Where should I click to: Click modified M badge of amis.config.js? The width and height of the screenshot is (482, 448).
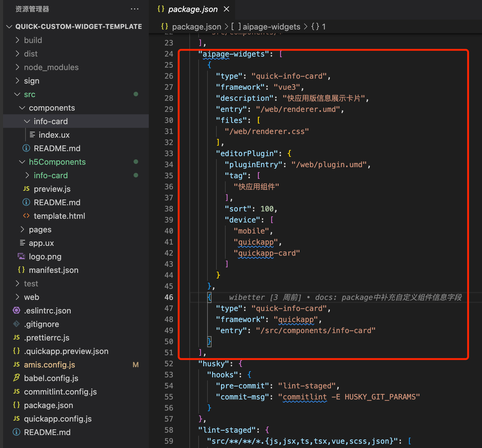[x=136, y=365]
